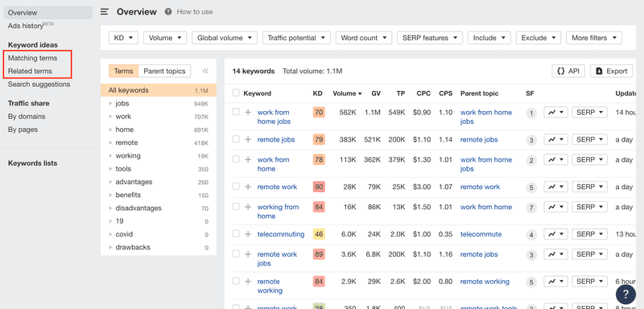Image resolution: width=644 pixels, height=309 pixels.
Task: Open Matching terms in sidebar
Action: (x=32, y=58)
